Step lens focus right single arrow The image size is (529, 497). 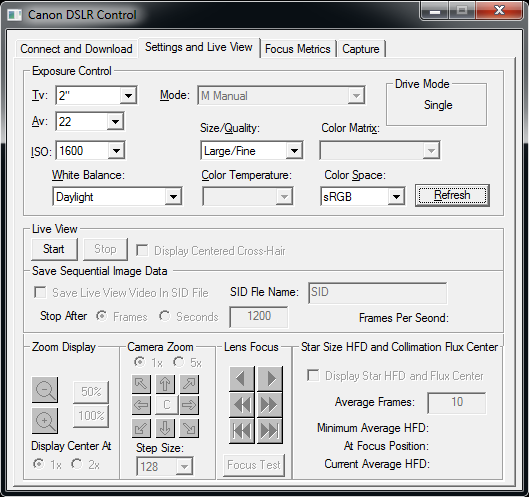(270, 379)
